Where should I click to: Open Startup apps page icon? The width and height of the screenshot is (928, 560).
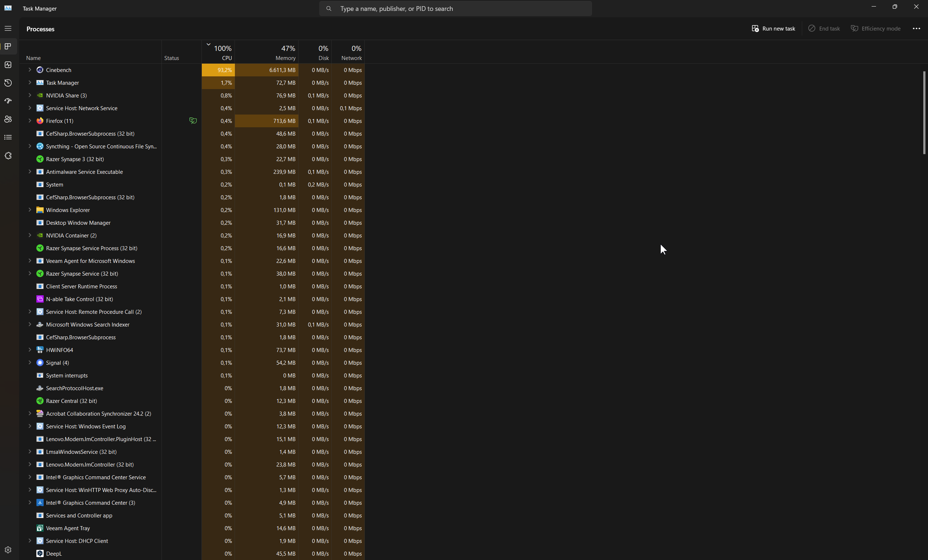coord(8,101)
